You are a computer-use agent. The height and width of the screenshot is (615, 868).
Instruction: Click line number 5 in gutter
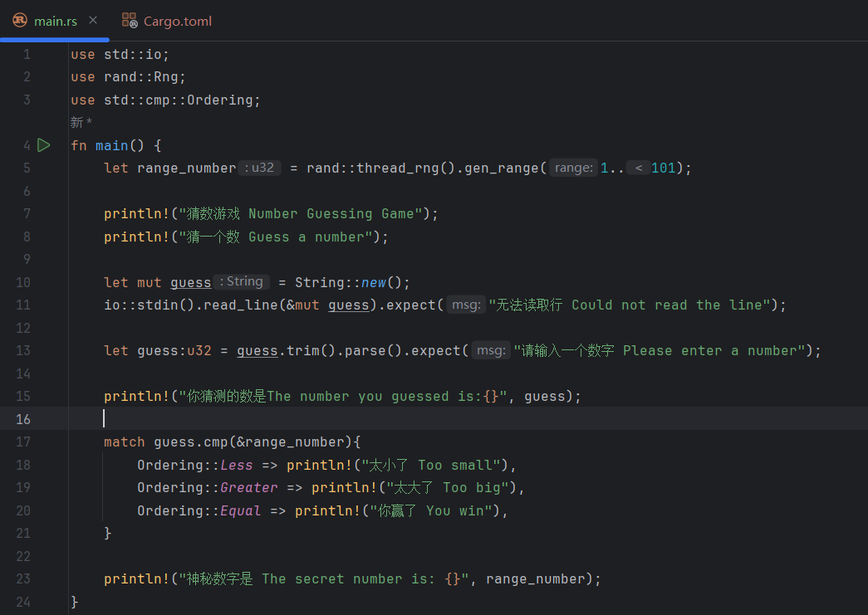coord(27,168)
